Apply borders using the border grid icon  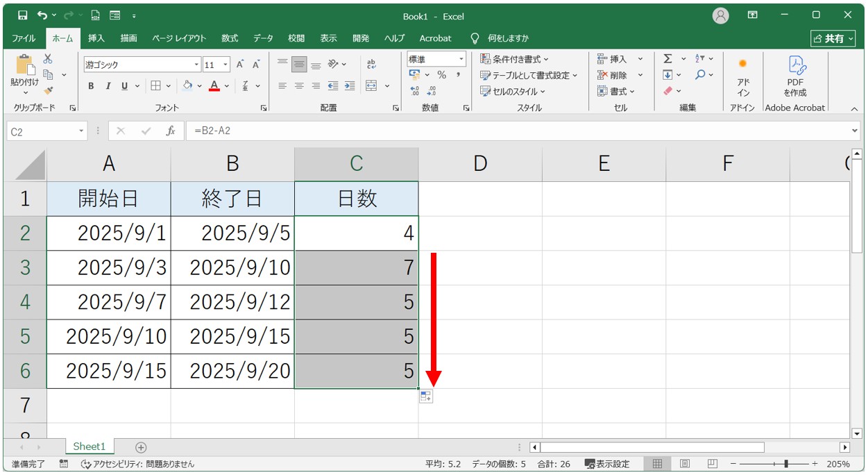pyautogui.click(x=155, y=86)
